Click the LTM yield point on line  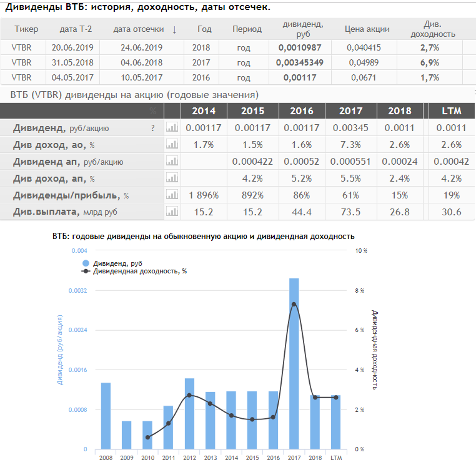[x=336, y=398]
